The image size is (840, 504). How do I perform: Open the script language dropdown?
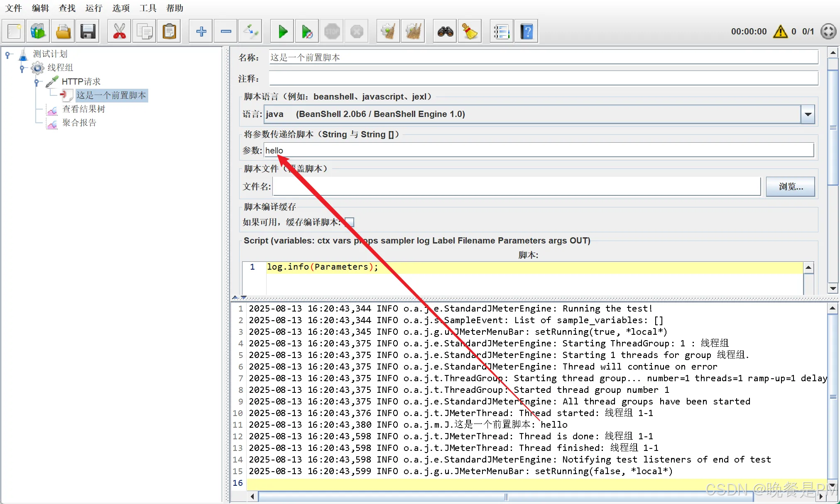coord(808,114)
